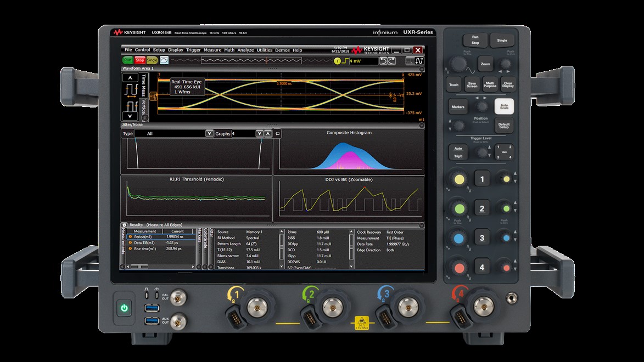Image resolution: width=644 pixels, height=362 pixels.
Task: Click the green Run acquisition button
Action: pyautogui.click(x=127, y=60)
